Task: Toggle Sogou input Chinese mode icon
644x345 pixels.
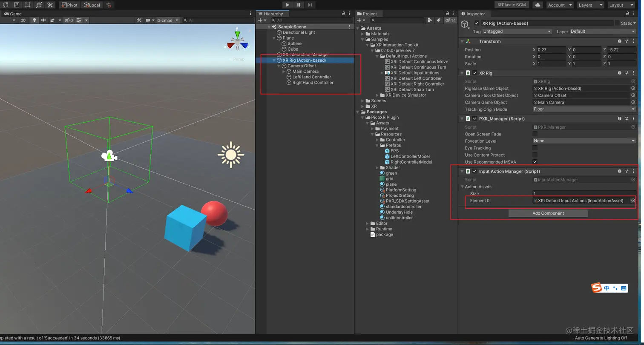Action: [x=607, y=288]
